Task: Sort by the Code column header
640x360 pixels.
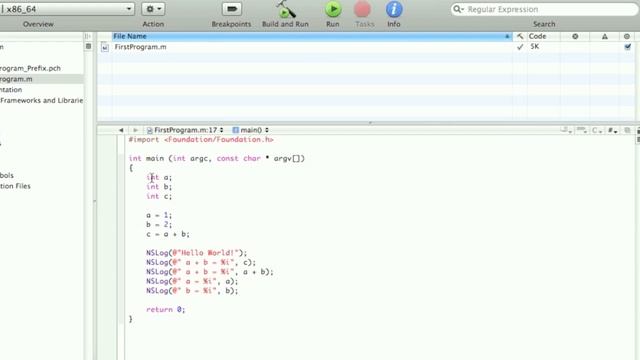Action: (544, 36)
